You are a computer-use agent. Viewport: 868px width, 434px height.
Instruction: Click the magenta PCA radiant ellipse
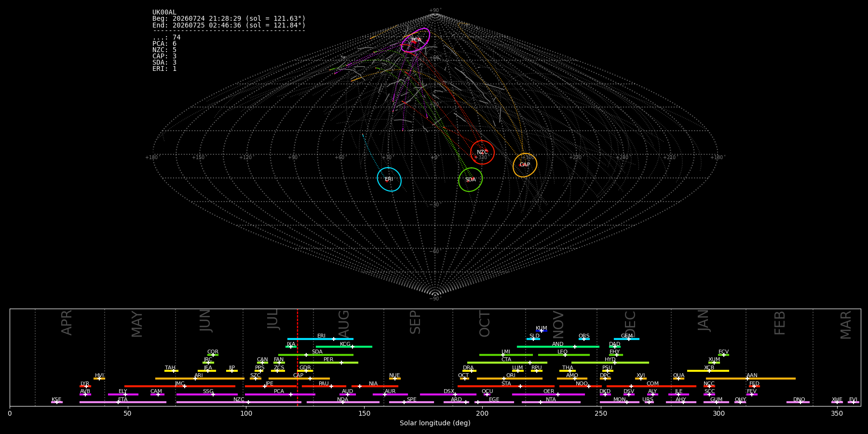coord(415,40)
